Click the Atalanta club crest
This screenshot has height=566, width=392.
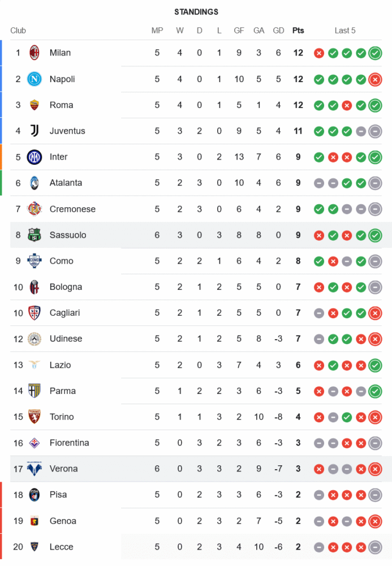(x=35, y=183)
